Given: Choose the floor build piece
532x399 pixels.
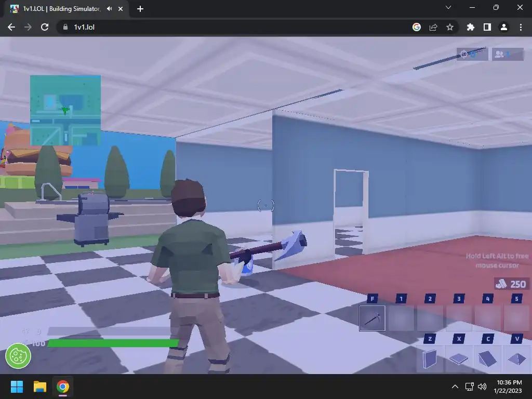Looking at the screenshot, I should pyautogui.click(x=459, y=359).
